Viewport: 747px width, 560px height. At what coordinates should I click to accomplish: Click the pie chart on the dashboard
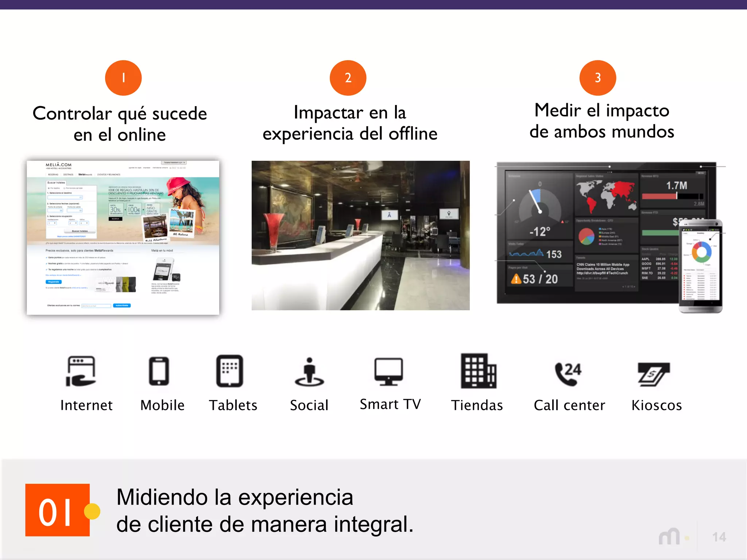click(x=587, y=236)
